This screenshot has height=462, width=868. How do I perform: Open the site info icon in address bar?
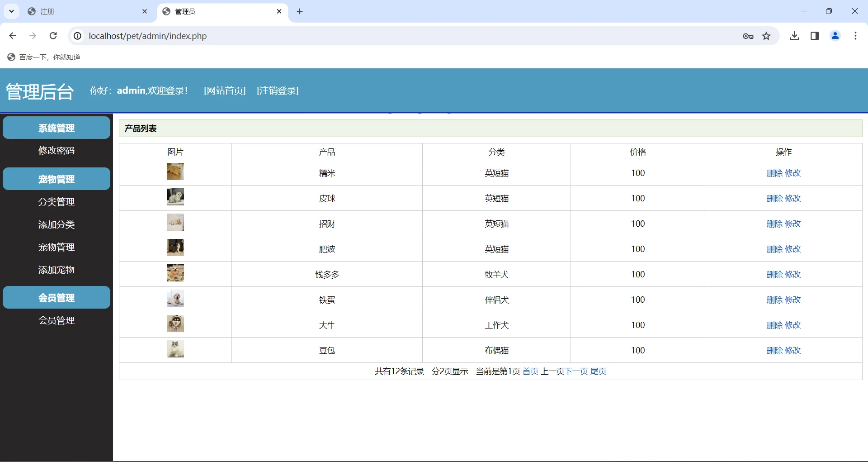tap(77, 36)
